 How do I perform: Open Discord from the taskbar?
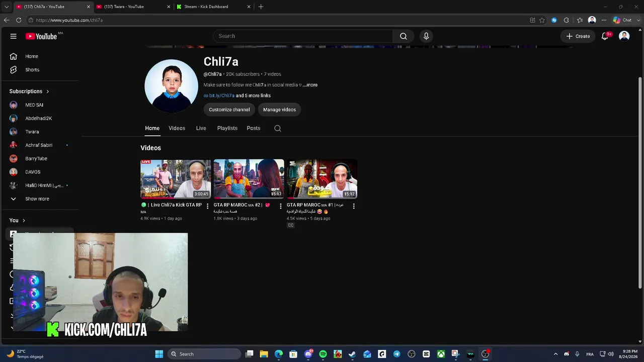tap(308, 354)
